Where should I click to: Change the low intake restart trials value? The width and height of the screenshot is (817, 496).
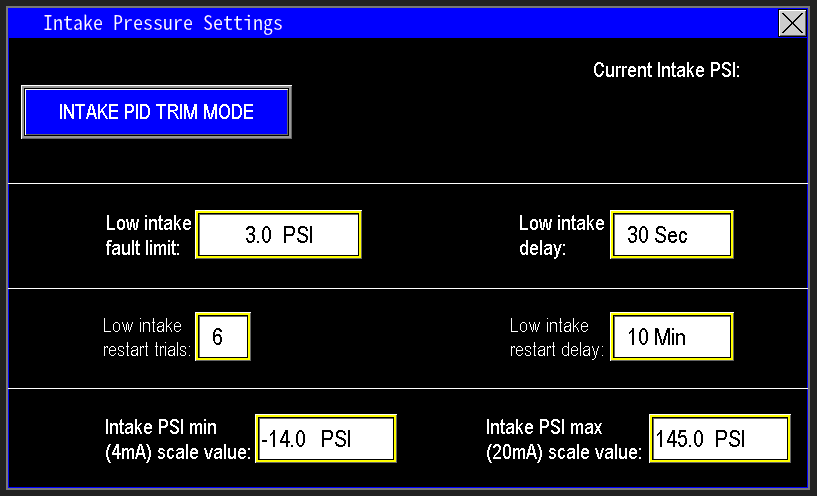223,337
